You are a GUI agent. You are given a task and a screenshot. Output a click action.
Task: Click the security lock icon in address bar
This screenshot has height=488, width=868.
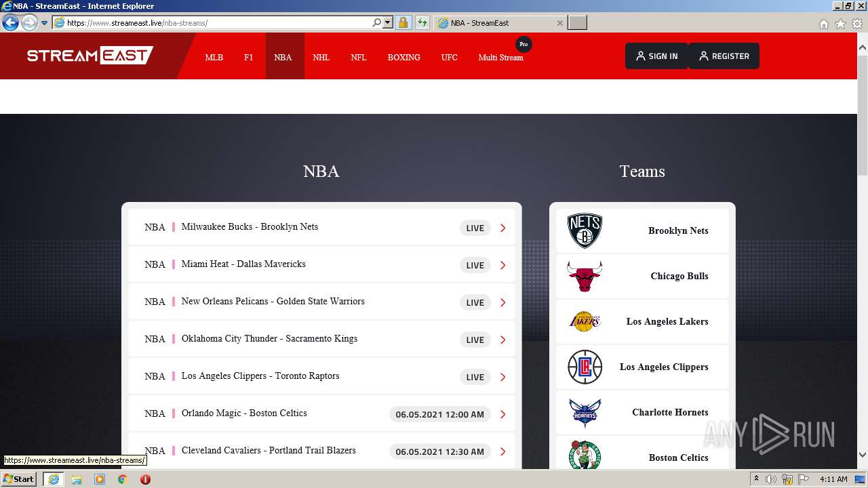(x=403, y=22)
